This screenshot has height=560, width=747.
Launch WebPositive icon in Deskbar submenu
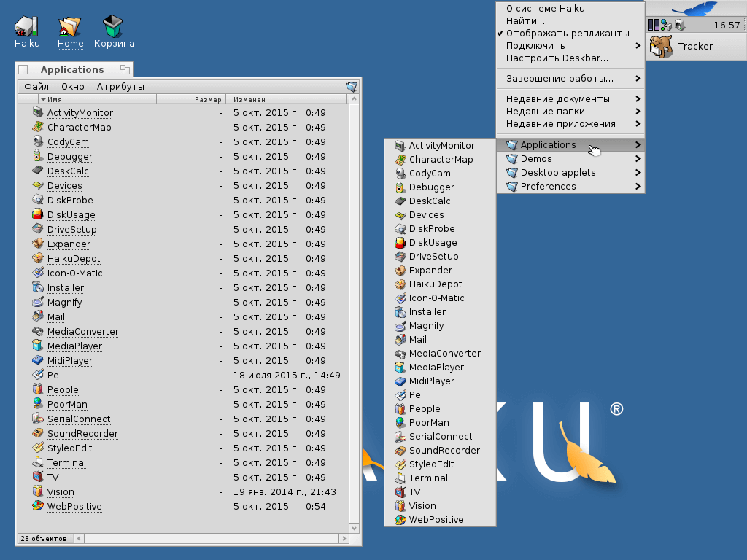coord(400,519)
